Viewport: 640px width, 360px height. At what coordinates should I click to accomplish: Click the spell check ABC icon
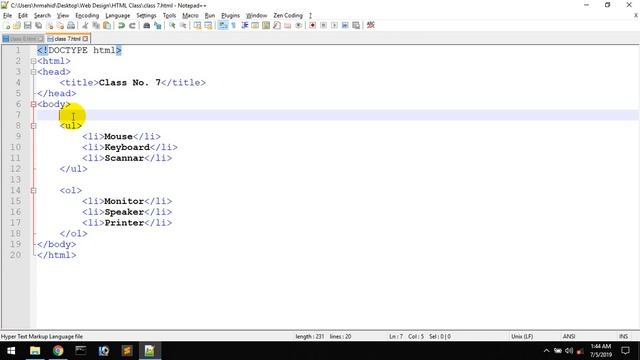[371, 25]
